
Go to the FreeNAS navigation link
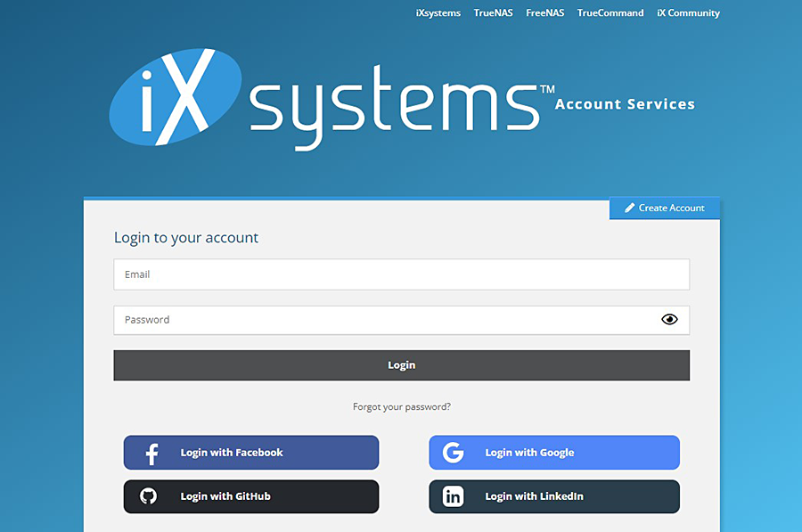pyautogui.click(x=544, y=13)
